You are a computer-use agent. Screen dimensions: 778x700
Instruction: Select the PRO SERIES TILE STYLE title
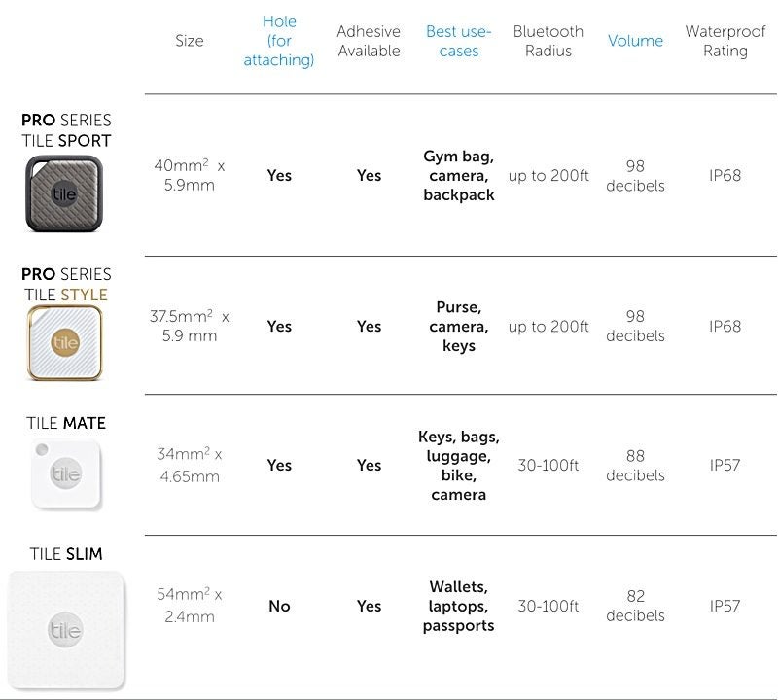click(x=66, y=284)
